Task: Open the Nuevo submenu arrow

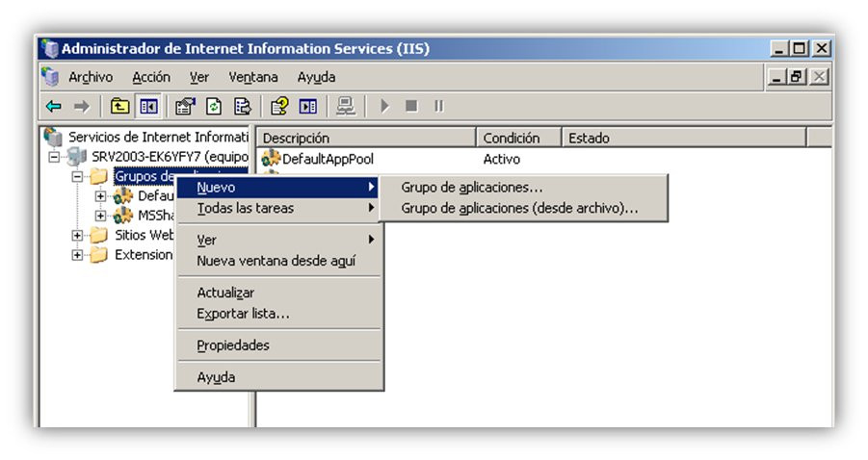Action: click(372, 188)
